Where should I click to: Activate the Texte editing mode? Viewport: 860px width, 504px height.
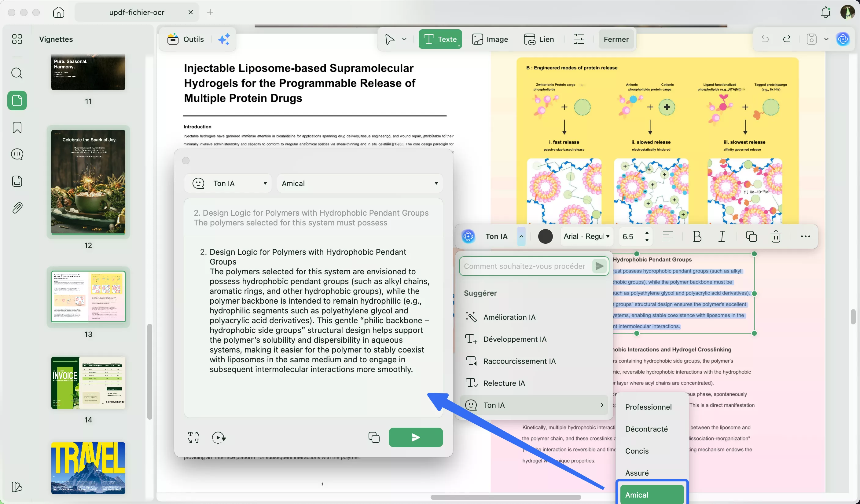click(x=440, y=39)
